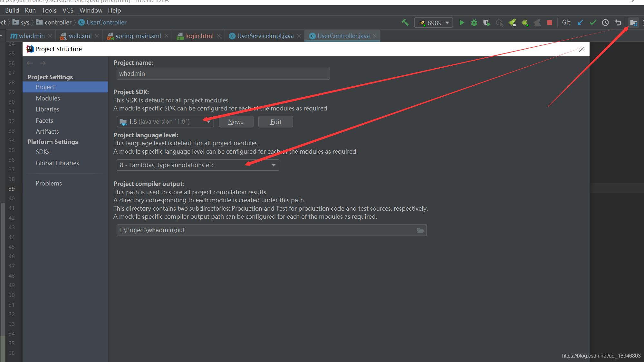644x362 pixels.
Task: Open the 8989 run configuration dropdown
Action: pos(447,23)
